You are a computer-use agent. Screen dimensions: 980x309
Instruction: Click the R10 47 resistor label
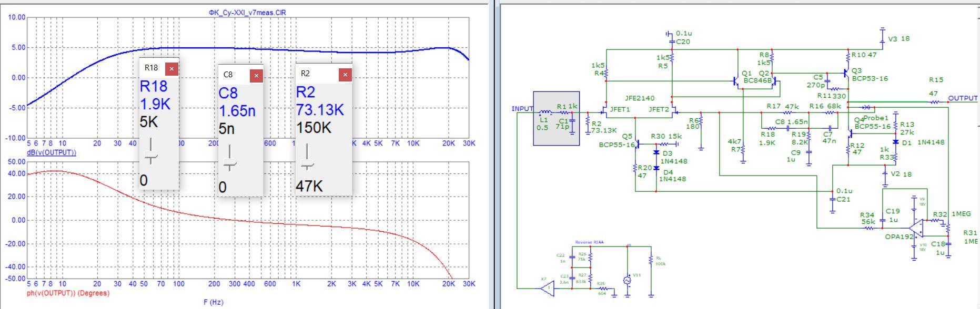pos(864,55)
